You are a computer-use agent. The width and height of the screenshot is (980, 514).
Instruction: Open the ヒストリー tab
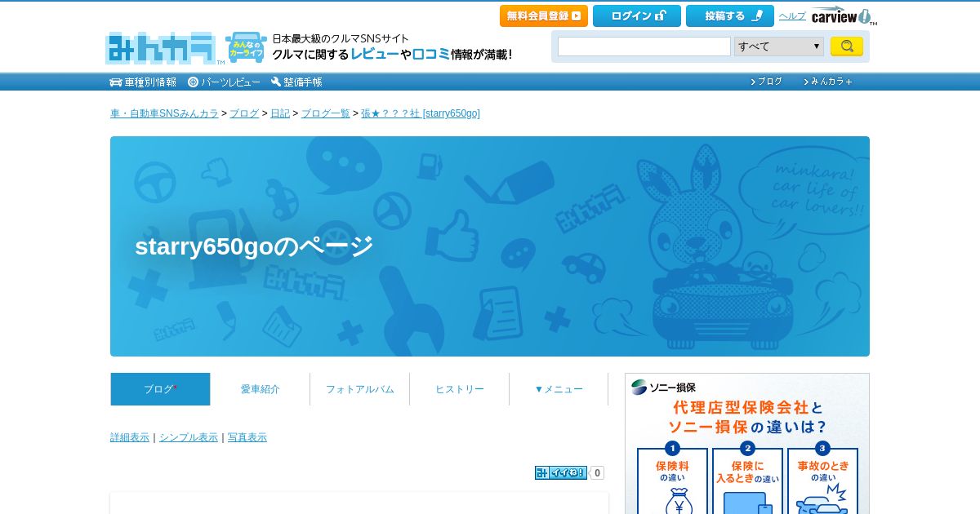coord(459,389)
